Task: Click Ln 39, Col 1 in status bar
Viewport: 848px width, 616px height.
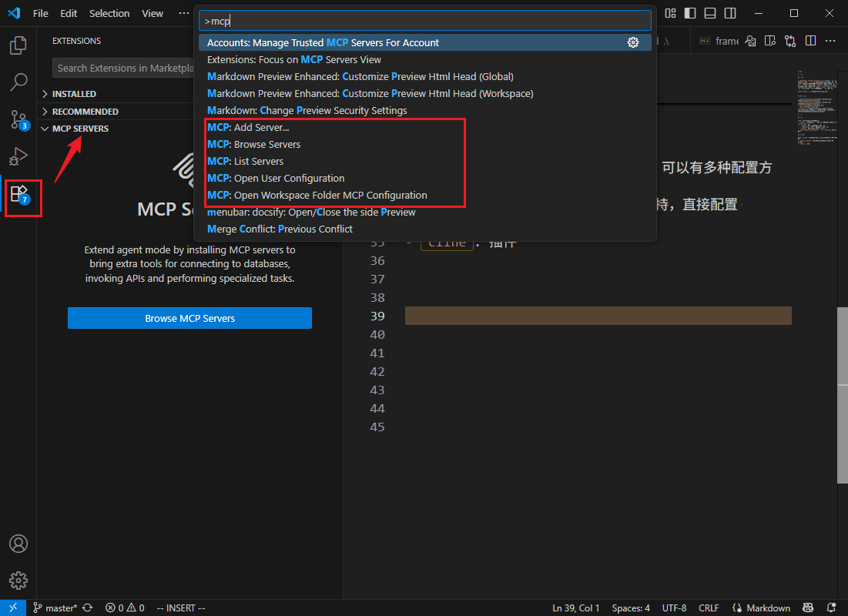Action: click(575, 608)
